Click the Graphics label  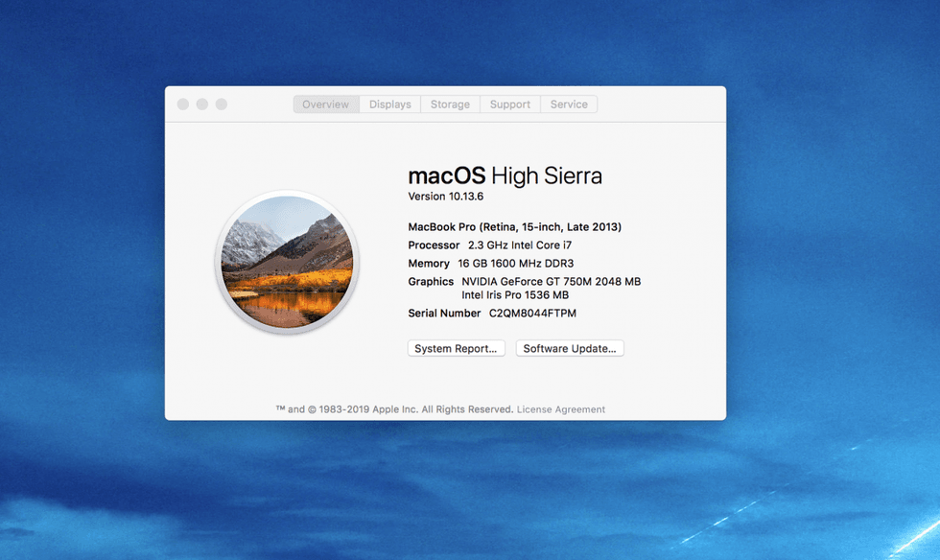click(431, 282)
